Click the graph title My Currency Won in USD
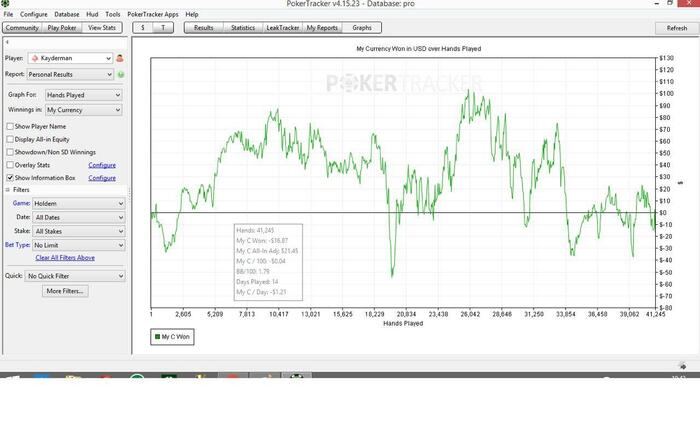 [x=418, y=49]
